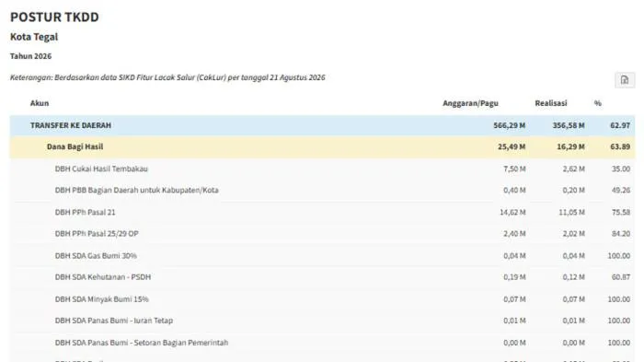Click the 566,29 M total budget value
Image resolution: width=644 pixels, height=362 pixels.
[510, 125]
